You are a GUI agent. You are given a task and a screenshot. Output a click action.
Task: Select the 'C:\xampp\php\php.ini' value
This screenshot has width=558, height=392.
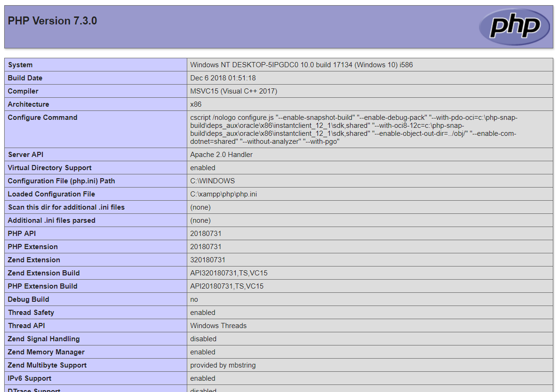coord(223,194)
